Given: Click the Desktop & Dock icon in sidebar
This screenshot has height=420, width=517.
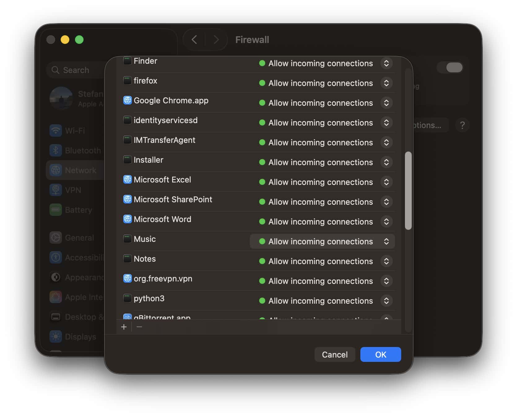Looking at the screenshot, I should [x=56, y=317].
